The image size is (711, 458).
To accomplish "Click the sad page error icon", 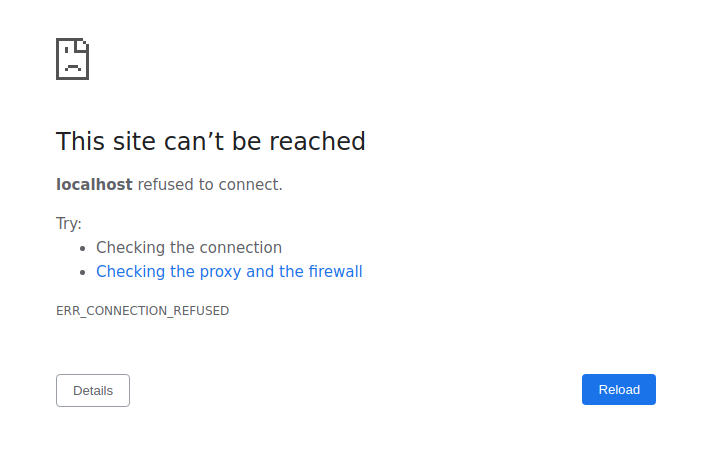I will 72,59.
